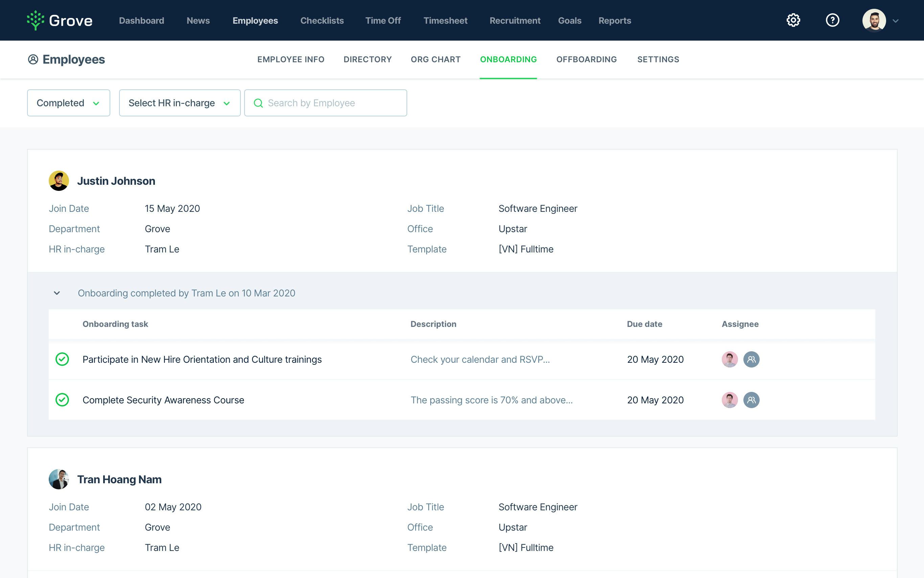Click group assignee icon for Orientation task
The width and height of the screenshot is (924, 578).
pos(751,359)
